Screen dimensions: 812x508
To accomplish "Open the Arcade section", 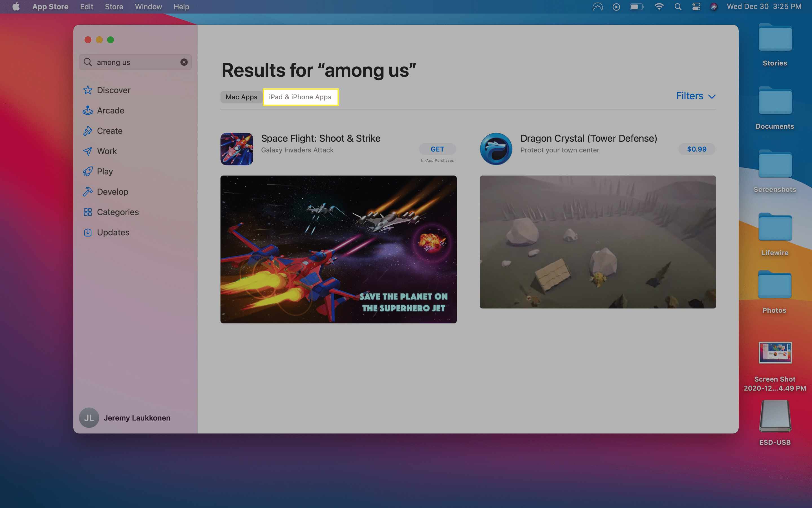I will coord(104,111).
